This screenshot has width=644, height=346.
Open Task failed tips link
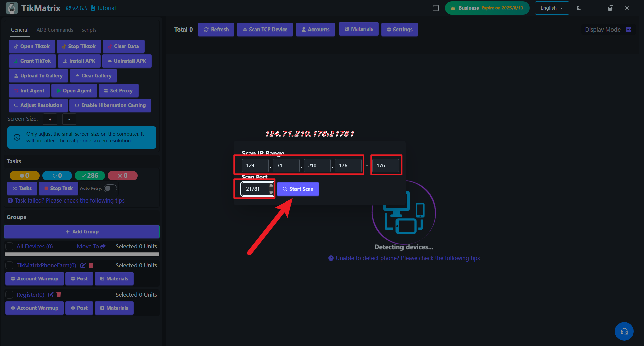(x=70, y=200)
